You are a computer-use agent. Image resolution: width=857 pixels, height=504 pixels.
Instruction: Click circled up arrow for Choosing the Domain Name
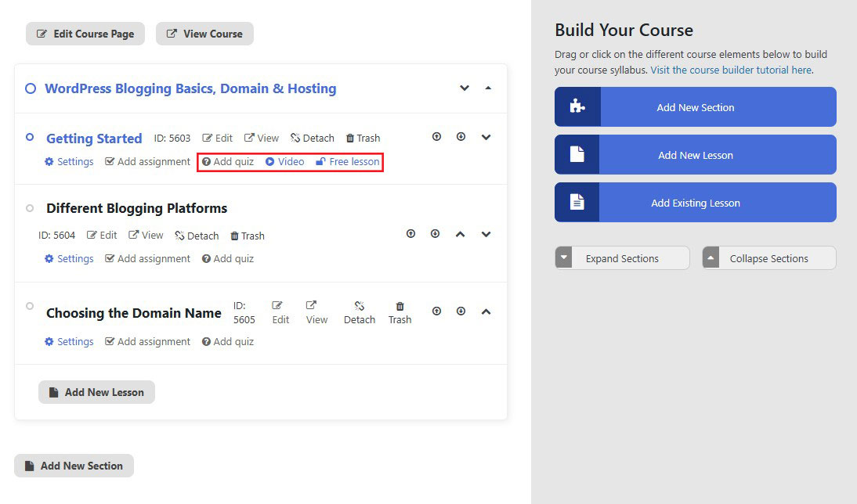click(436, 311)
